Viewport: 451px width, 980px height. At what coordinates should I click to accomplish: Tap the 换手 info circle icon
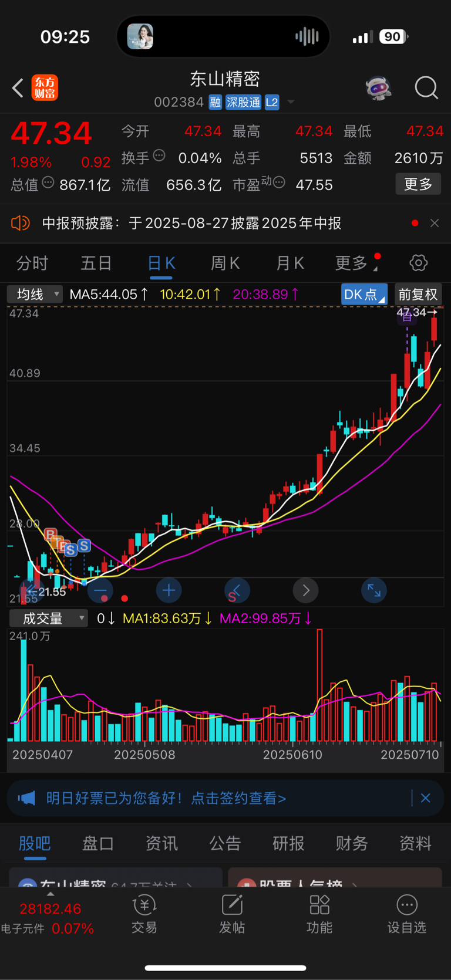159,156
